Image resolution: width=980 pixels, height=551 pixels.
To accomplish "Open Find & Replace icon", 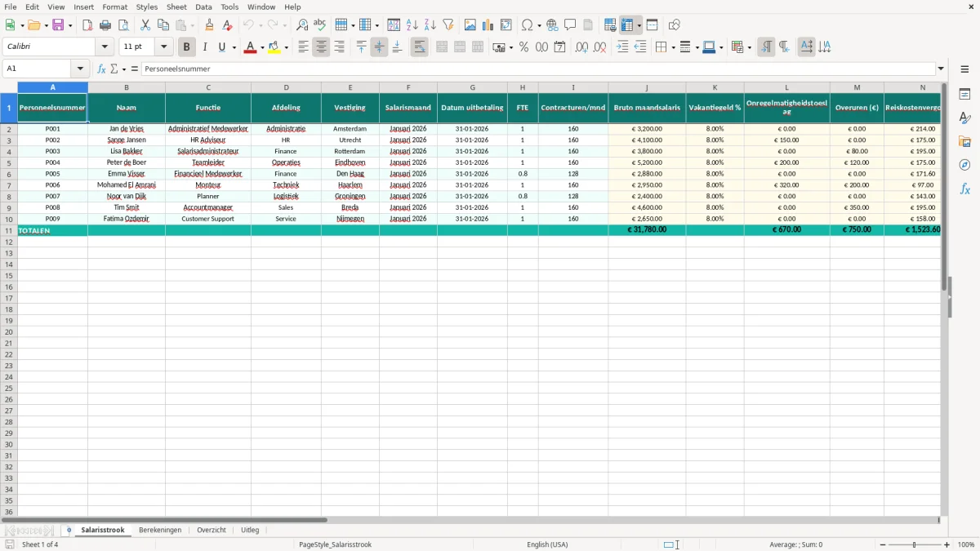I will (302, 25).
